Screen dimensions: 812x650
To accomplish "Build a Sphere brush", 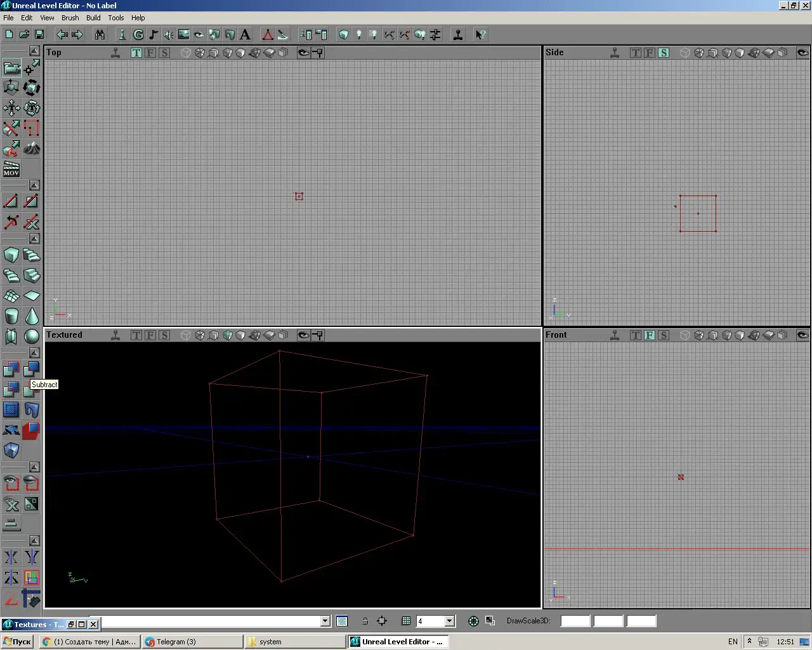I will point(32,336).
